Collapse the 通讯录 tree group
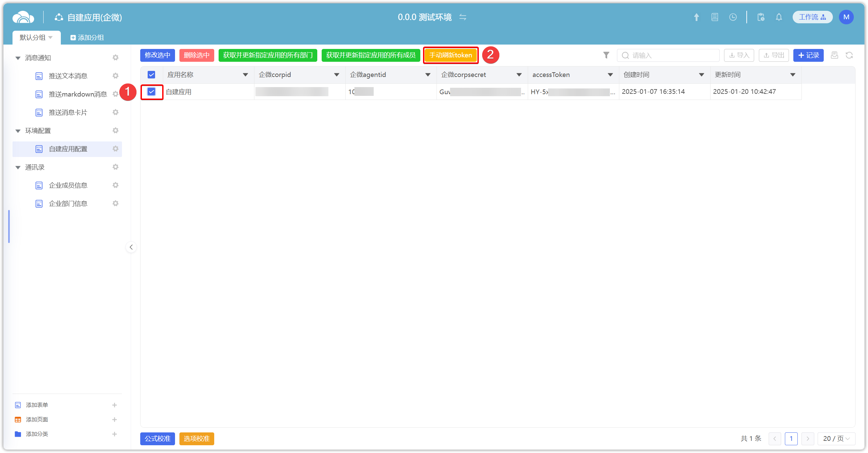The height and width of the screenshot is (453, 868). (x=18, y=167)
